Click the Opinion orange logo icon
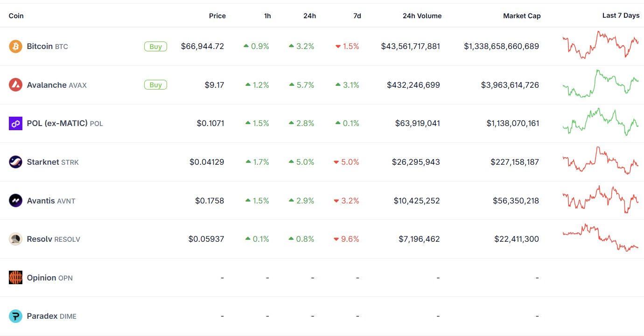The width and height of the screenshot is (644, 336). 15,278
